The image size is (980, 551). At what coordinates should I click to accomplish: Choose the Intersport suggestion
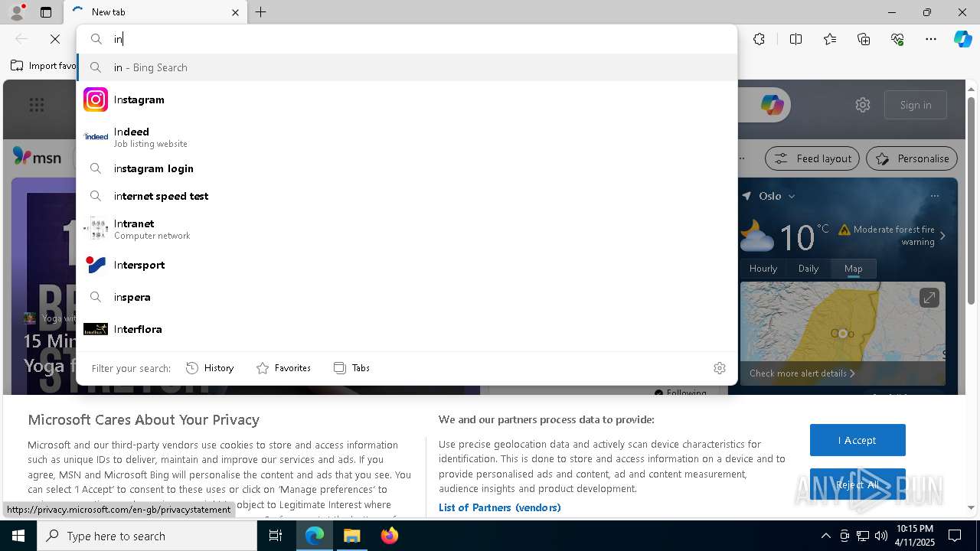click(407, 265)
